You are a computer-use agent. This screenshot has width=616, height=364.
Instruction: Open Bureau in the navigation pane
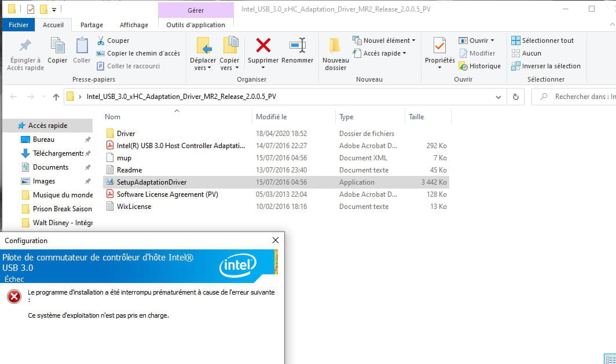click(43, 139)
